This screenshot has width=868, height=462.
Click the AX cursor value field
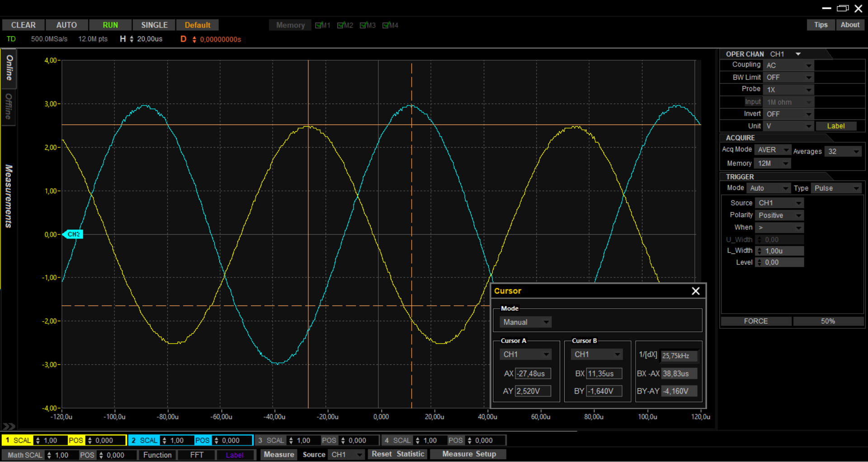click(533, 374)
